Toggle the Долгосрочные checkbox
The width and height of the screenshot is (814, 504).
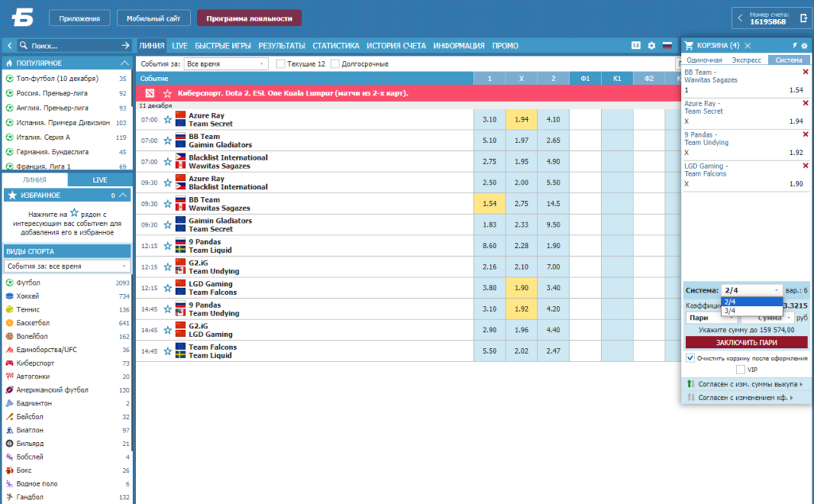[x=335, y=64]
